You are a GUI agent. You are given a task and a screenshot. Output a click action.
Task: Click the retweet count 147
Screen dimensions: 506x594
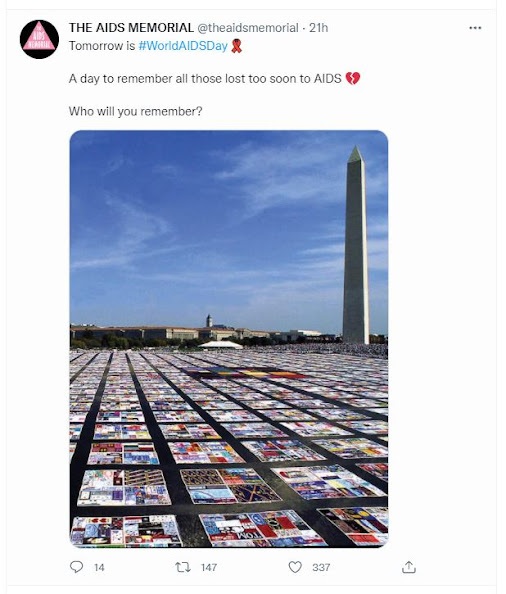[209, 567]
